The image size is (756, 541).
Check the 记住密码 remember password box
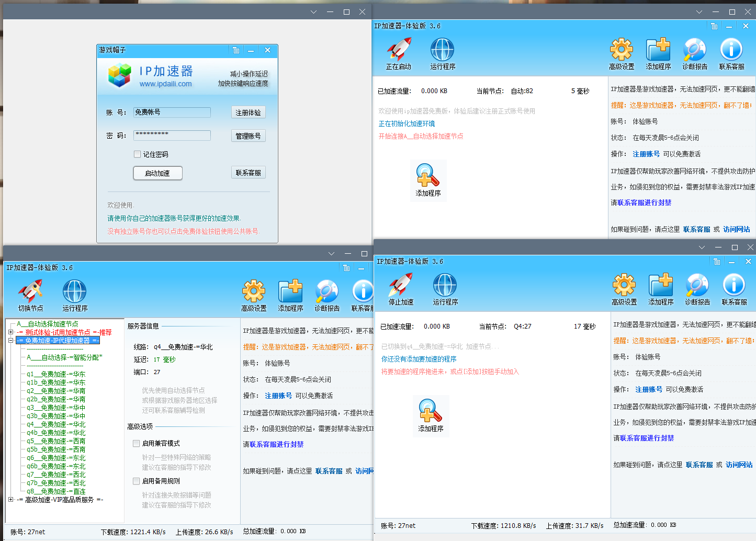tap(137, 154)
